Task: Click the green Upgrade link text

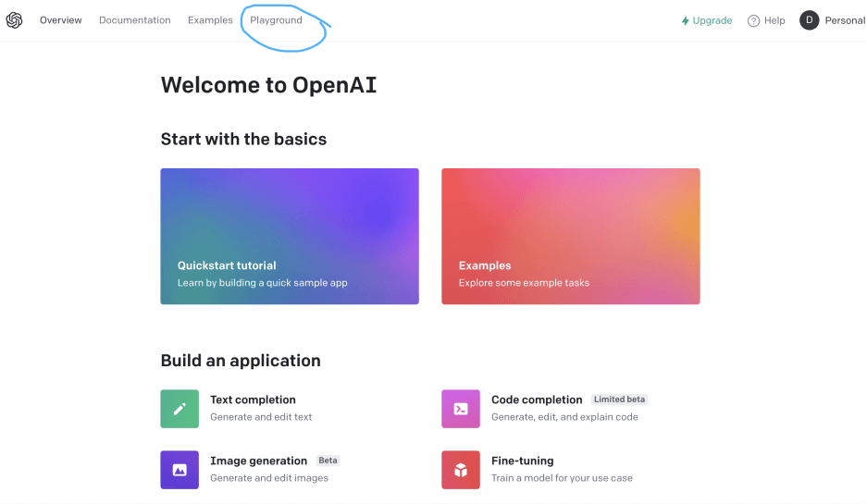Action: [x=712, y=20]
